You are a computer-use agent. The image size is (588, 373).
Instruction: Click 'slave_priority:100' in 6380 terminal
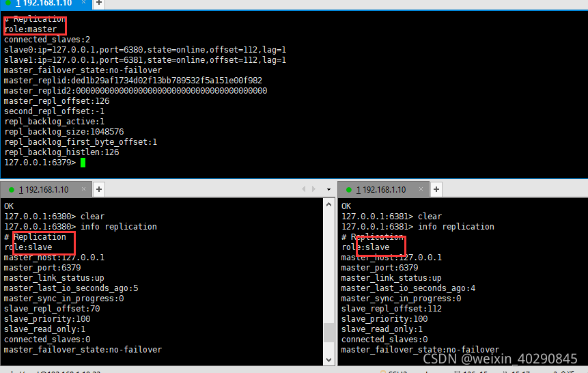(x=47, y=319)
